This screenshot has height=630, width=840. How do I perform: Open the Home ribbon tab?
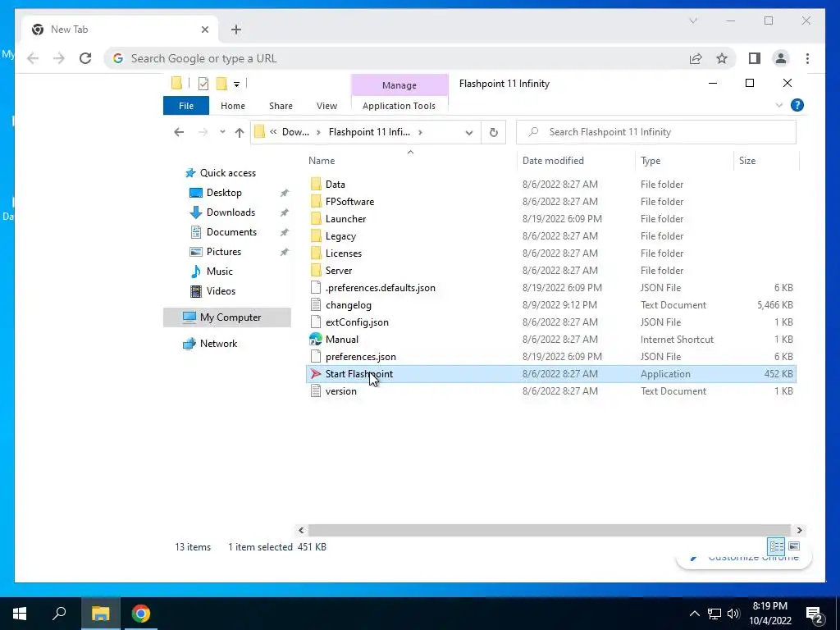click(x=232, y=106)
